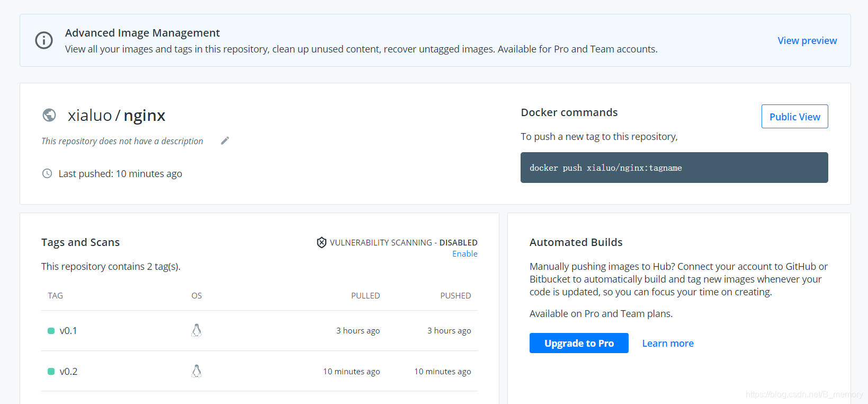The height and width of the screenshot is (404, 868).
Task: Click the info icon in the Advanced Image Management banner
Action: pyautogui.click(x=44, y=40)
